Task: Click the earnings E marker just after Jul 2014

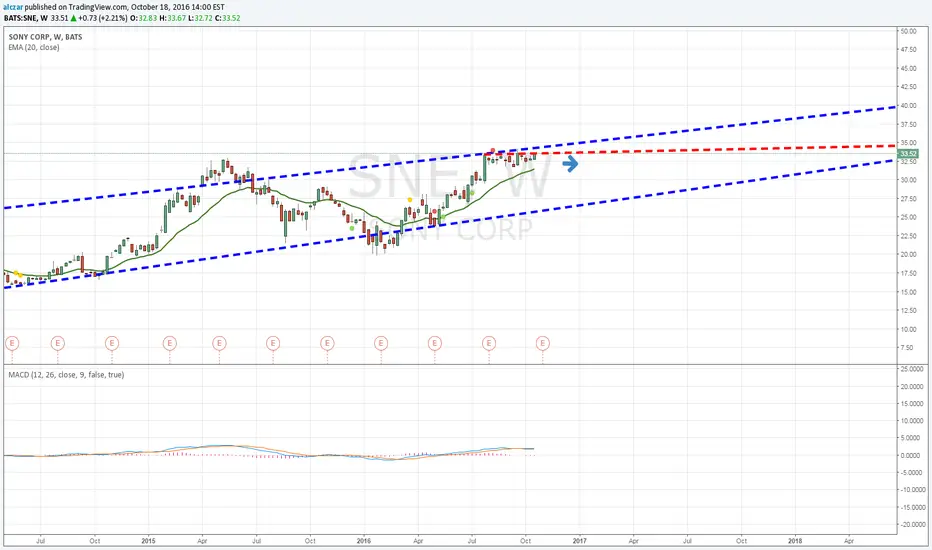Action: coord(57,343)
